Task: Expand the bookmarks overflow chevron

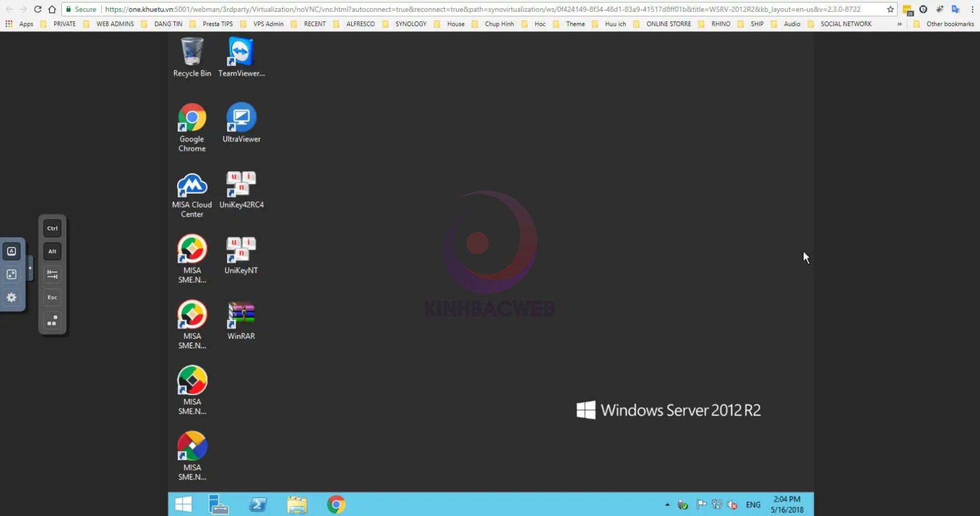Action: (900, 24)
